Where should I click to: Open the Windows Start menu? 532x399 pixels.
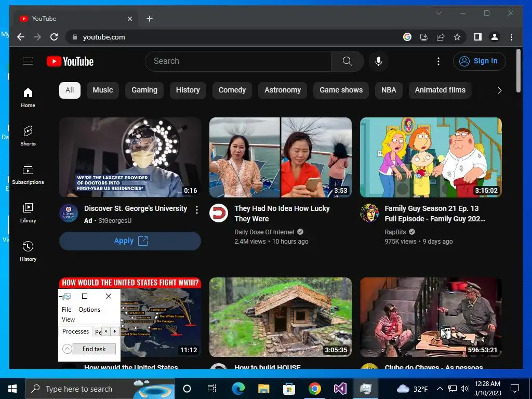click(12, 389)
